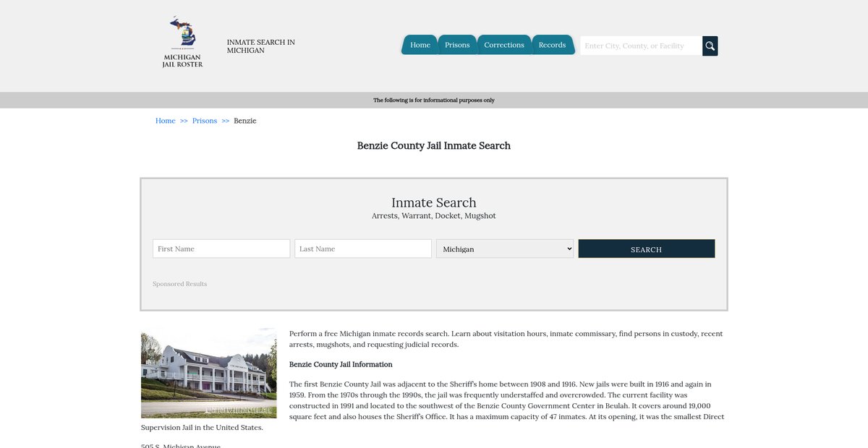Viewport: 868px width, 448px height.
Task: Click the 'Arrests, Warrant, Docket, Mugshot' subtitle
Action: (434, 216)
